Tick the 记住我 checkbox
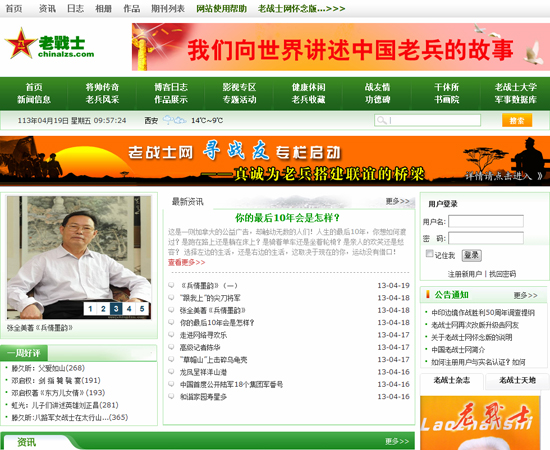 point(429,254)
